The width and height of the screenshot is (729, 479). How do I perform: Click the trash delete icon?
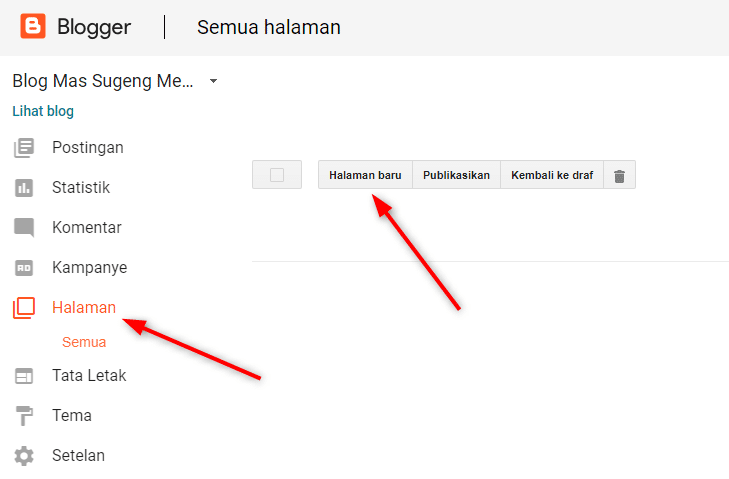[x=619, y=176]
